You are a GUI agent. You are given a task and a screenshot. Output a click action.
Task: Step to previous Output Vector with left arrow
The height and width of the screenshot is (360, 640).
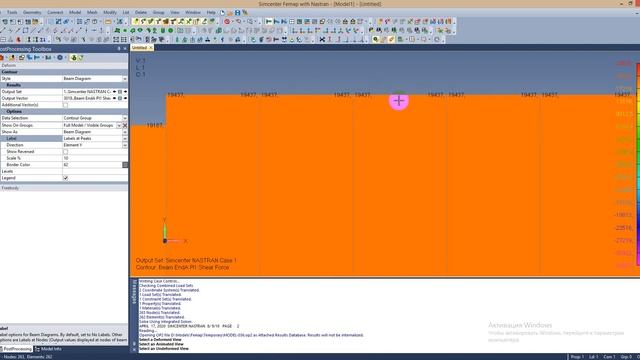[115, 98]
